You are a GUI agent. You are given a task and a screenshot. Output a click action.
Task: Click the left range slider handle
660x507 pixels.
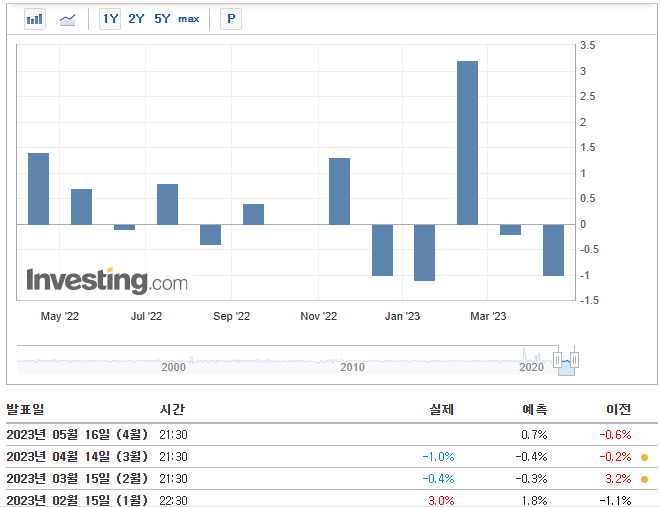tap(557, 360)
